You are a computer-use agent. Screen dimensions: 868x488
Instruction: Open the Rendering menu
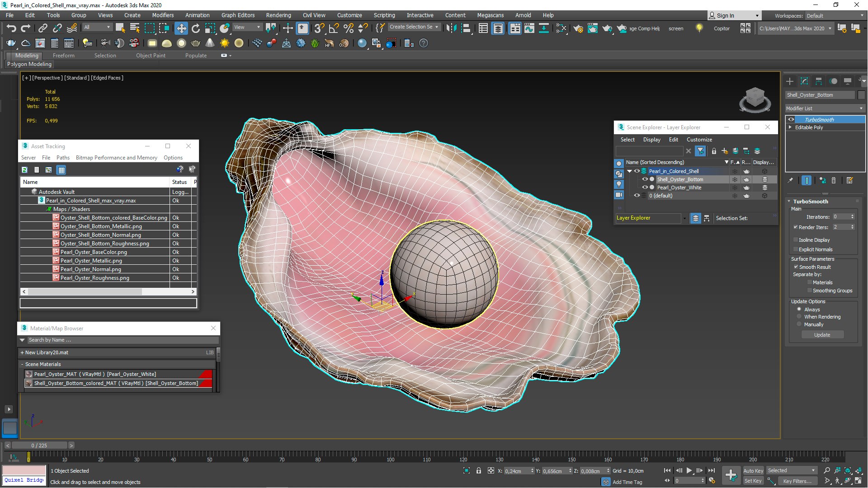coord(278,15)
